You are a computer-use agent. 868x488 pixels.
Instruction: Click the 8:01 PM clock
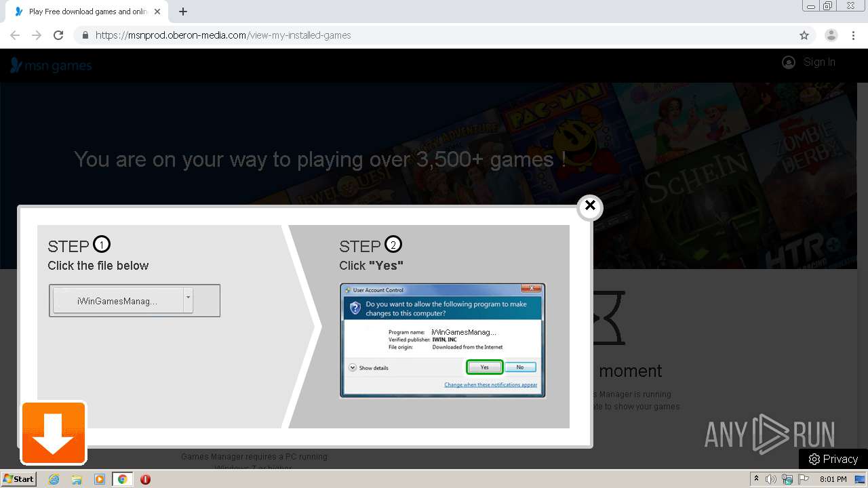tap(833, 479)
